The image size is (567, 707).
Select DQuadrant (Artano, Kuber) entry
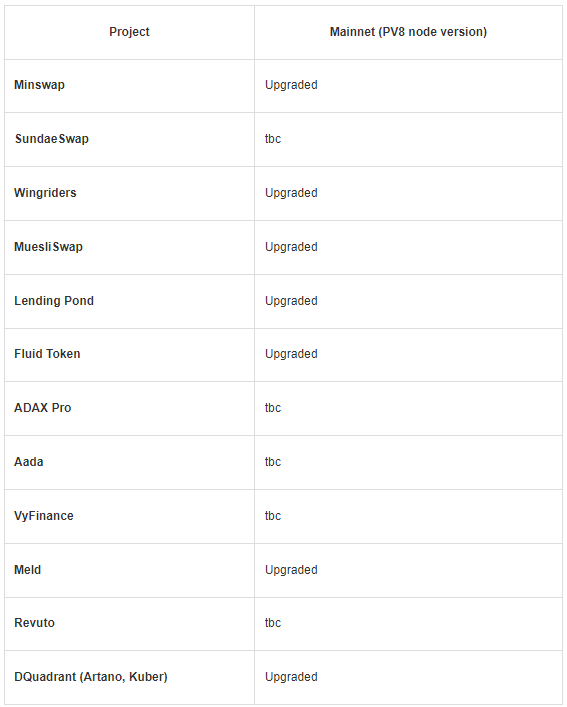tap(91, 677)
